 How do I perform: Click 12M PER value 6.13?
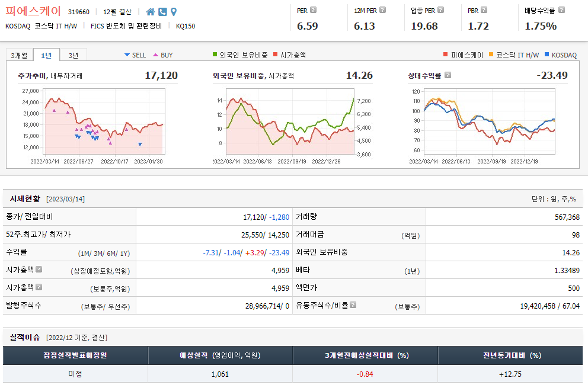click(x=365, y=26)
